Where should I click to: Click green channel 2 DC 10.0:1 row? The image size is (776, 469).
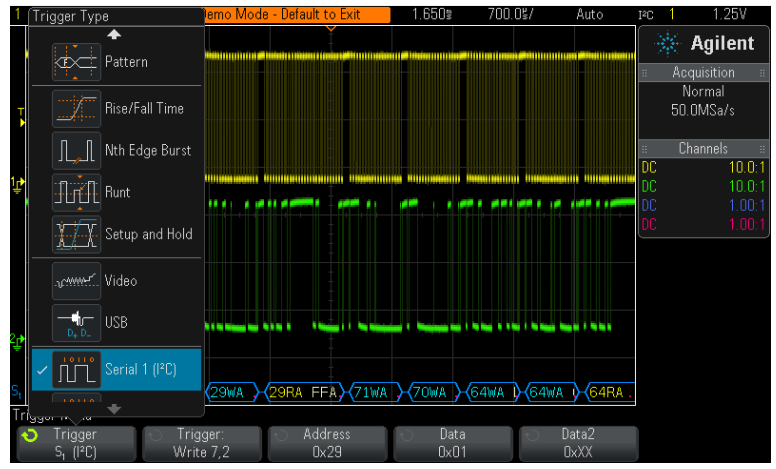[703, 187]
